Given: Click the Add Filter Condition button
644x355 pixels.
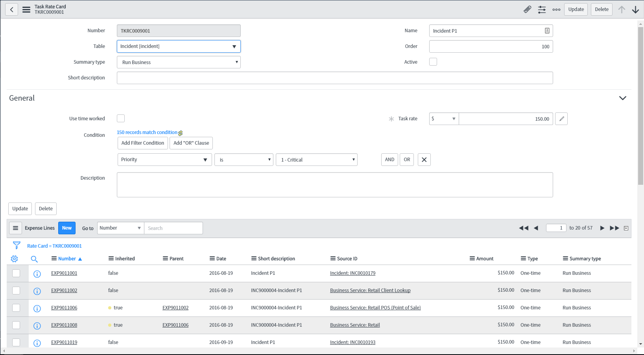Looking at the screenshot, I should click(x=143, y=143).
